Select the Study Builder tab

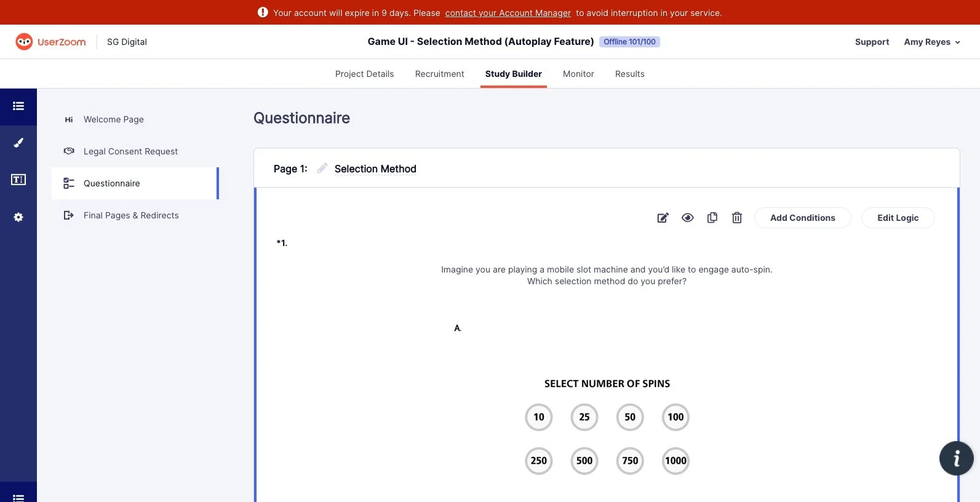(514, 74)
